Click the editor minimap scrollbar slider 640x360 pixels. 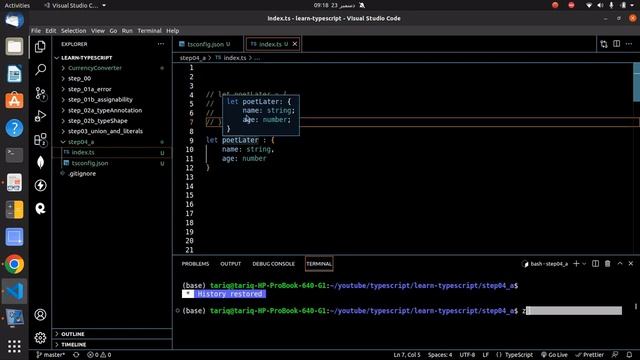636,82
